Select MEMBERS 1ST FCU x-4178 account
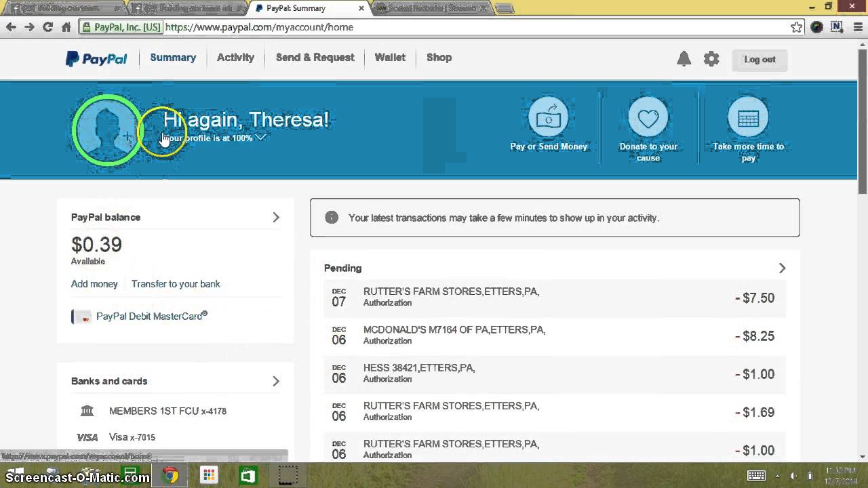This screenshot has height=488, width=868. 167,411
